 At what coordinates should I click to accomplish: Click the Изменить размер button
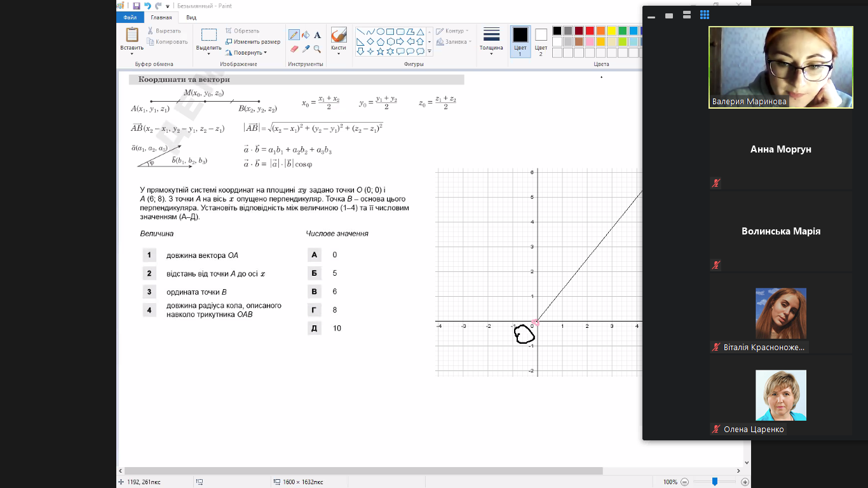click(252, 42)
